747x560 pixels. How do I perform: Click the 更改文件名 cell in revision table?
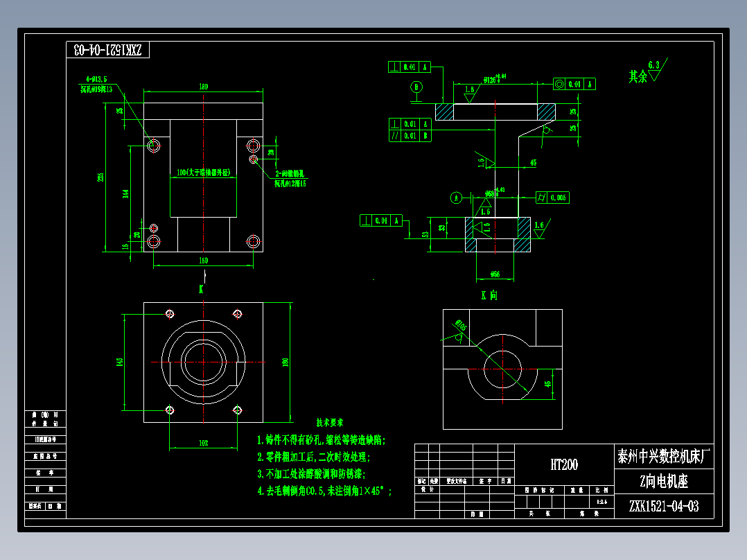tap(457, 482)
